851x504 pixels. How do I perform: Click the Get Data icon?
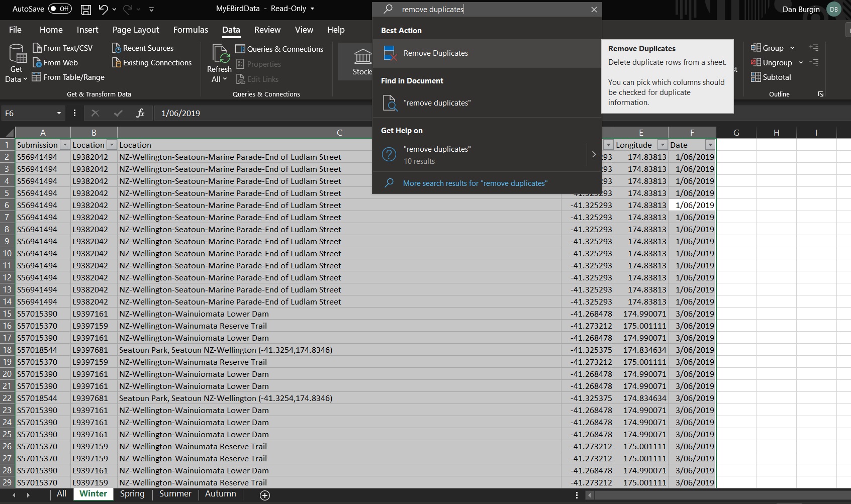tap(17, 54)
